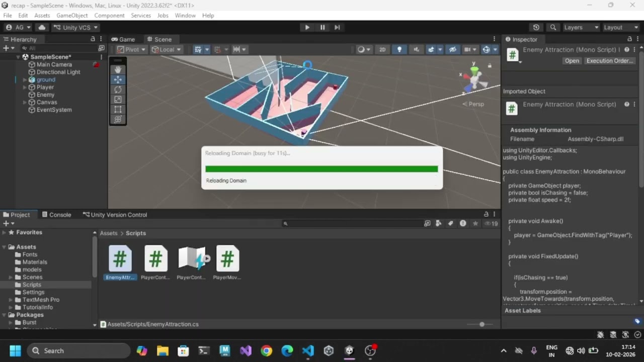Open the AG account dropdown
Screen dimensions: 644x362
point(18,28)
